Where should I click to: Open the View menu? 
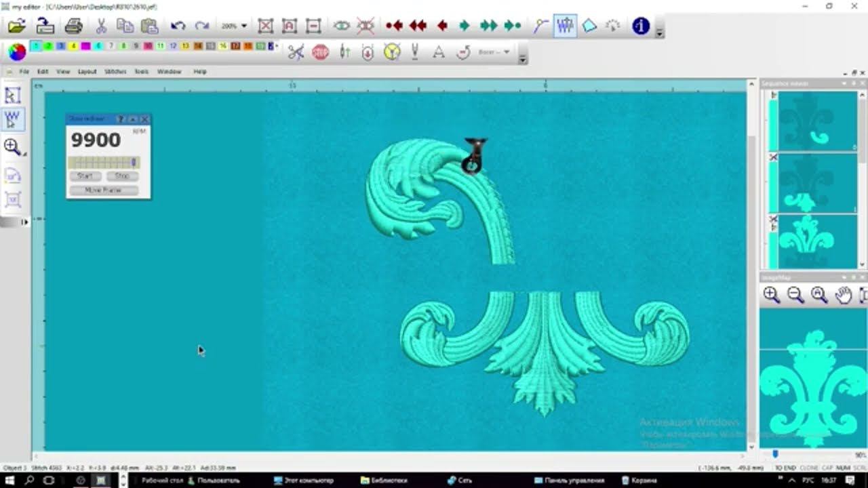[x=63, y=72]
